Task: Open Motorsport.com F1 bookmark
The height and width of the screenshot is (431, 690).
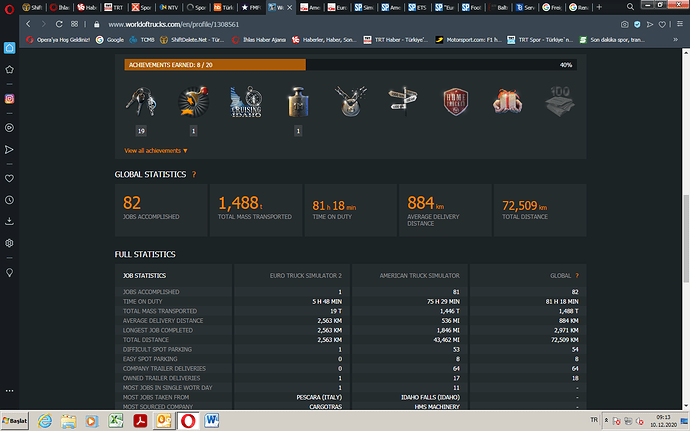Action: 468,40
